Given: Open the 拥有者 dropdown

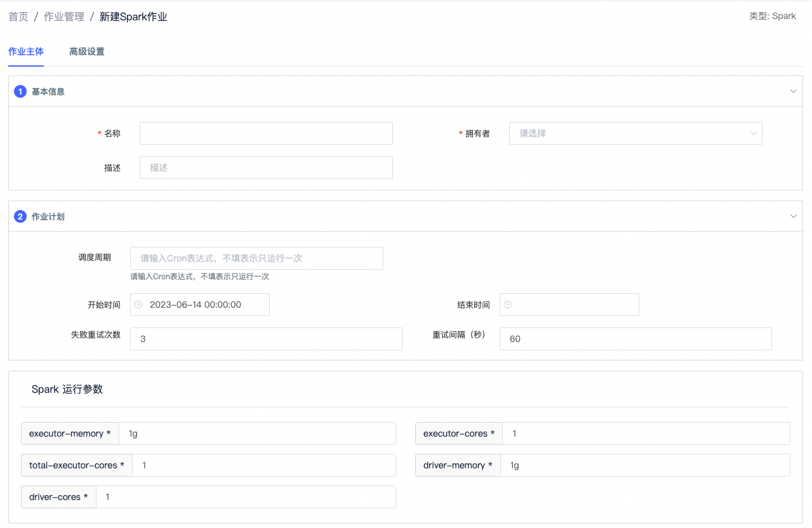Looking at the screenshot, I should click(636, 133).
